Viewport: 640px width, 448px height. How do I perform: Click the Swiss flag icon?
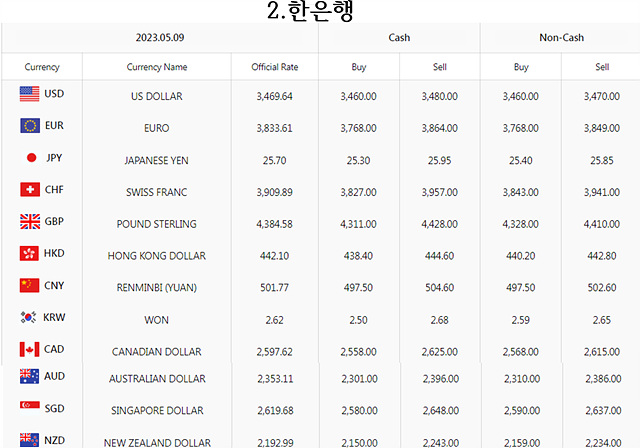coord(30,189)
